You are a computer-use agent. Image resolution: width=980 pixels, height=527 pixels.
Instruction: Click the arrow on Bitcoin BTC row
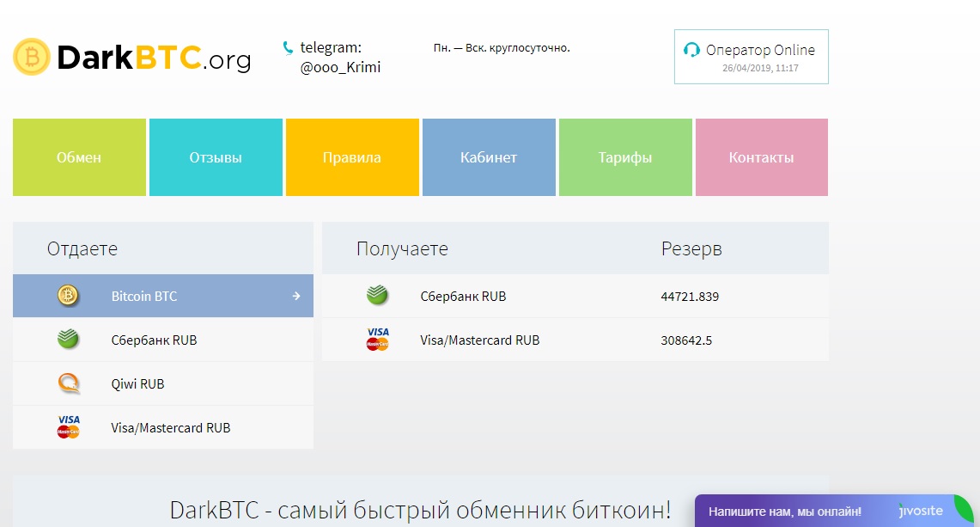pos(295,296)
